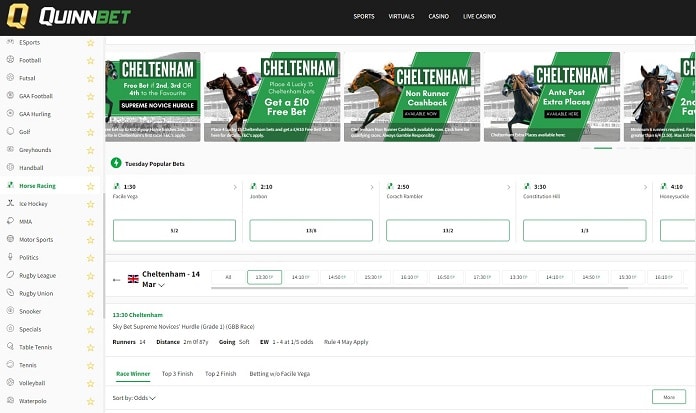
Task: Click the horse icon beside 1:30 race
Action: pyautogui.click(x=117, y=186)
